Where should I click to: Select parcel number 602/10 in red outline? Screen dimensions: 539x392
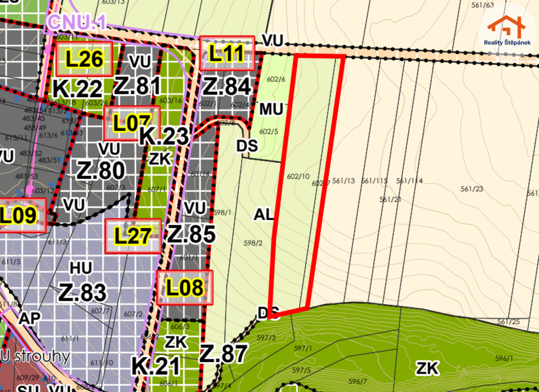coord(298,177)
